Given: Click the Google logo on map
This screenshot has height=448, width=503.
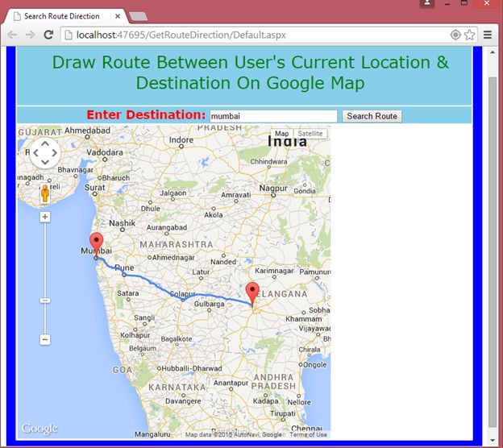Looking at the screenshot, I should 39,429.
